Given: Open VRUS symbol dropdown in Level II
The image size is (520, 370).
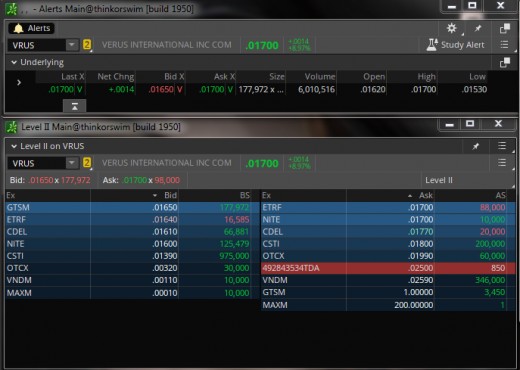Looking at the screenshot, I should pos(72,163).
